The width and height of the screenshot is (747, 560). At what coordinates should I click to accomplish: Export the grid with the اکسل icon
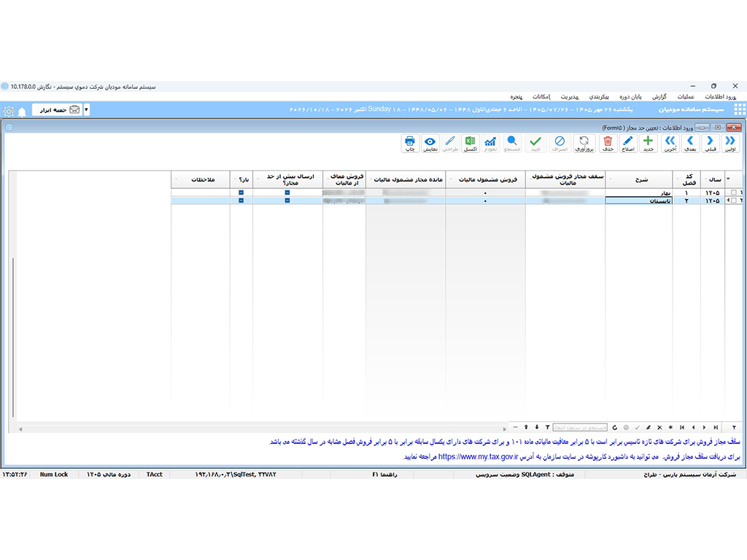tap(471, 143)
